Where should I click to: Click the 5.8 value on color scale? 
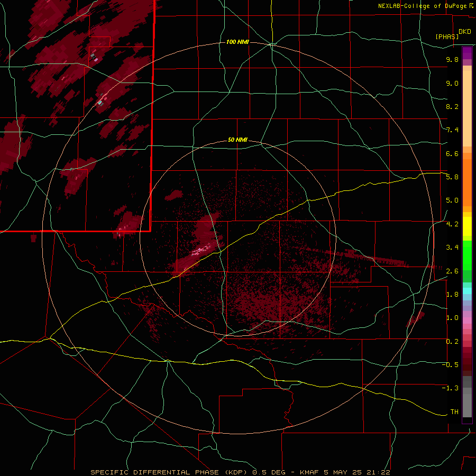452,177
